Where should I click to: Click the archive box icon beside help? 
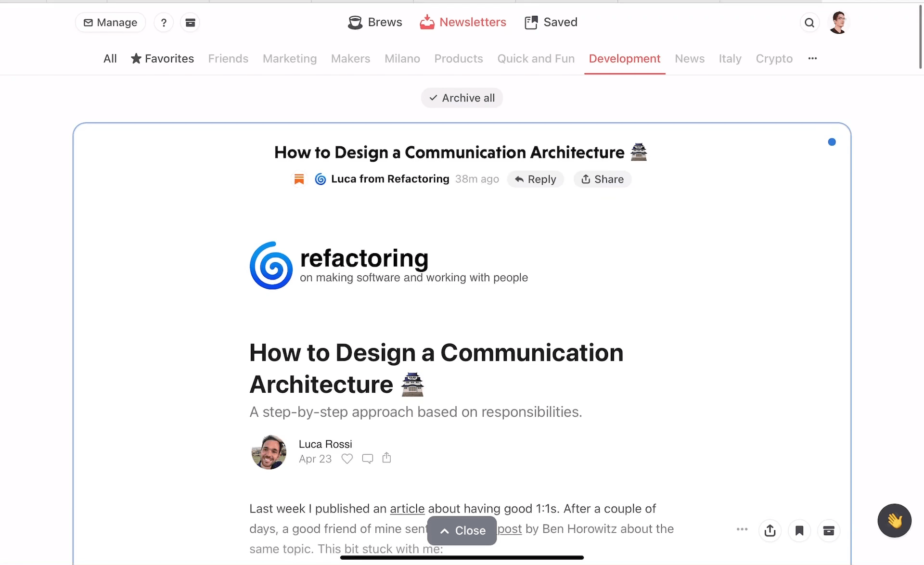pos(190,23)
